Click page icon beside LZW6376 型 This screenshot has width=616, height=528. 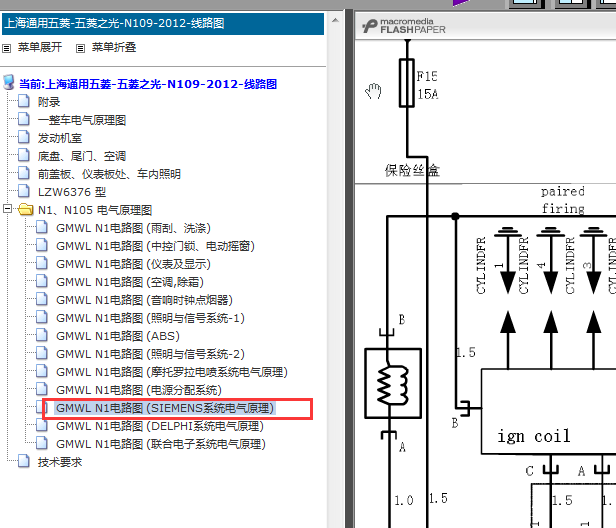(x=24, y=191)
